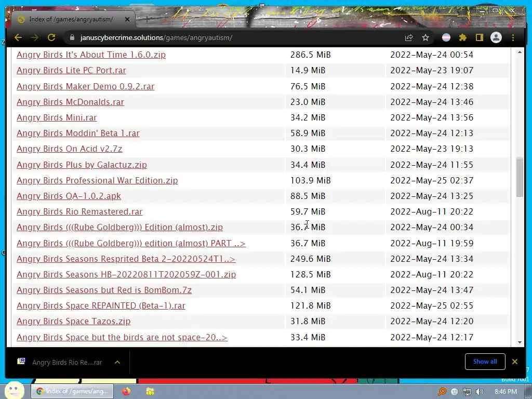Expand the download item options chevron
The height and width of the screenshot is (399, 532).
click(x=117, y=362)
